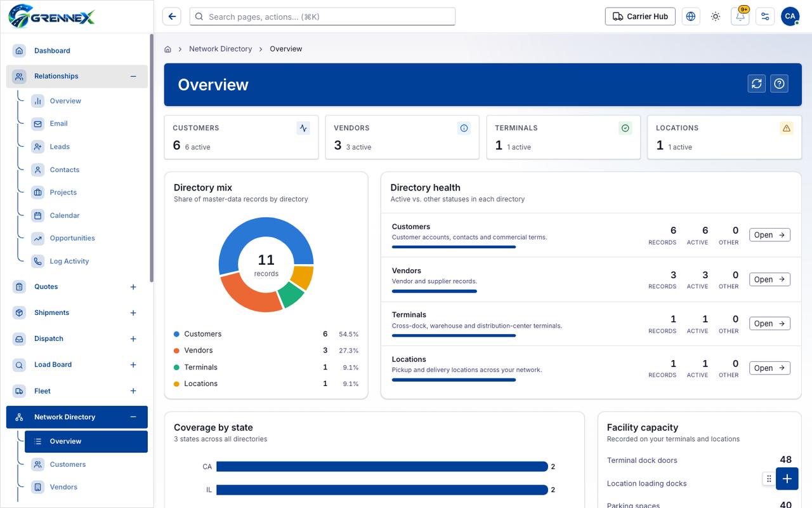Collapse the Network Directory section

(133, 417)
